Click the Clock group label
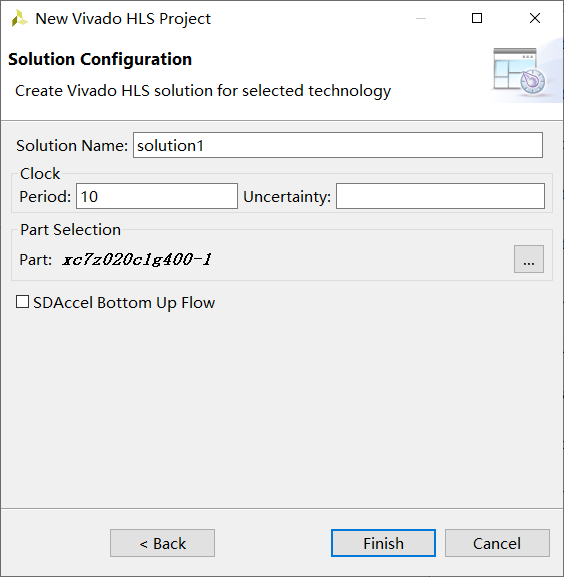 pos(40,174)
